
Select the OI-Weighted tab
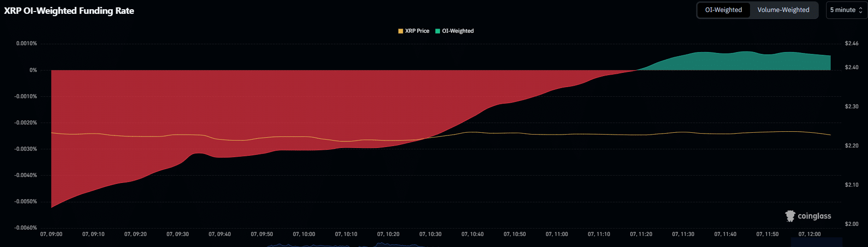point(723,10)
